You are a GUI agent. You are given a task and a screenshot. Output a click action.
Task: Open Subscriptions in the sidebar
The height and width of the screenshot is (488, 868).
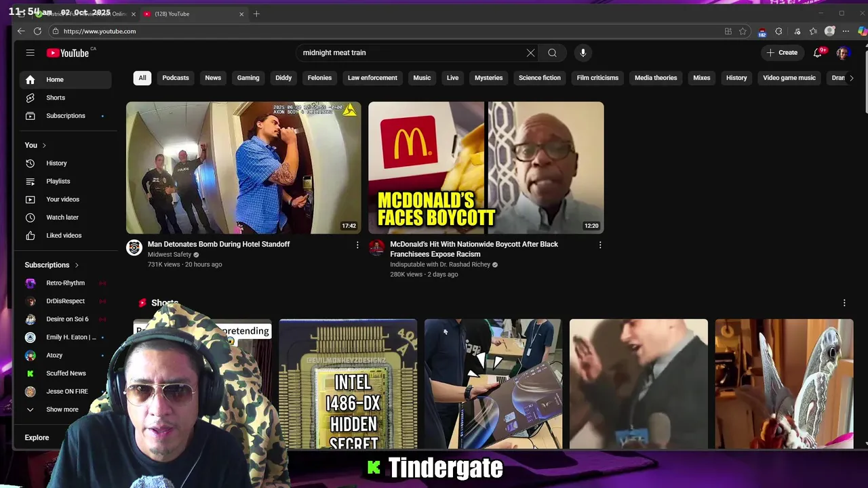(x=65, y=116)
